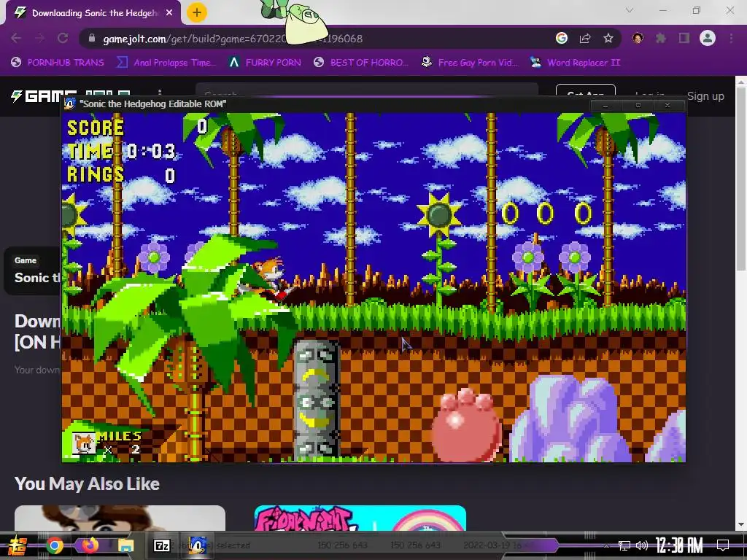Open the network tray icon
747x560 pixels.
click(624, 545)
